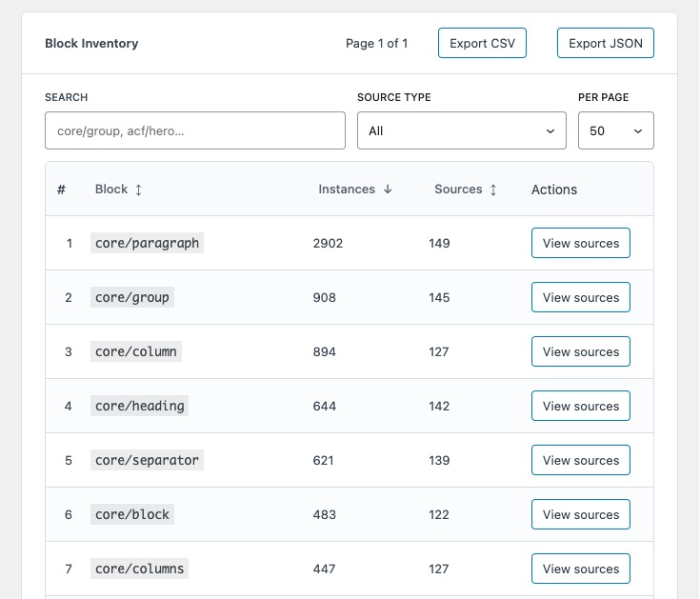View sources for core/group
The height and width of the screenshot is (599, 700).
point(580,297)
